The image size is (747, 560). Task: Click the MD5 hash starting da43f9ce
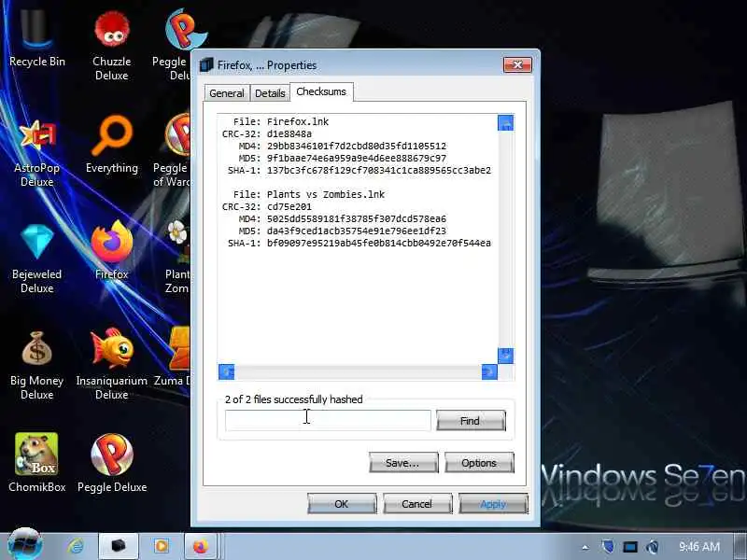click(x=357, y=231)
